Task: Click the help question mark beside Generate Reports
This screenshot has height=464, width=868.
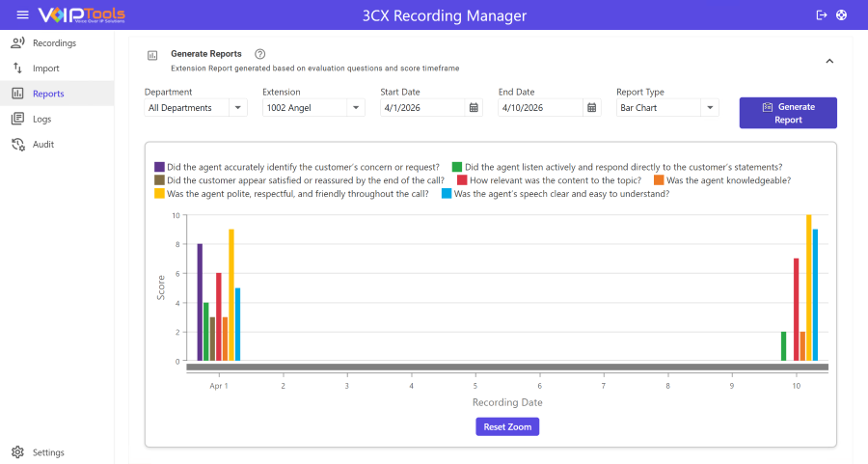Action: pos(259,54)
